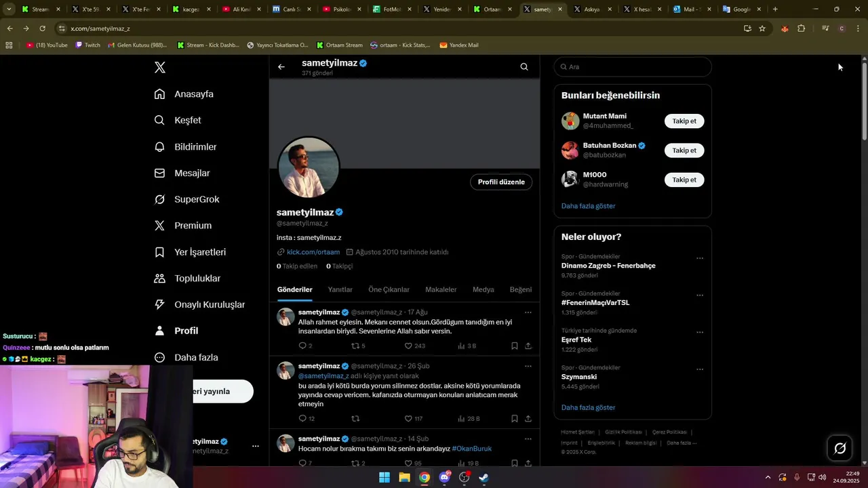Click the back arrow on the profile header
This screenshot has height=488, width=868.
click(x=281, y=67)
